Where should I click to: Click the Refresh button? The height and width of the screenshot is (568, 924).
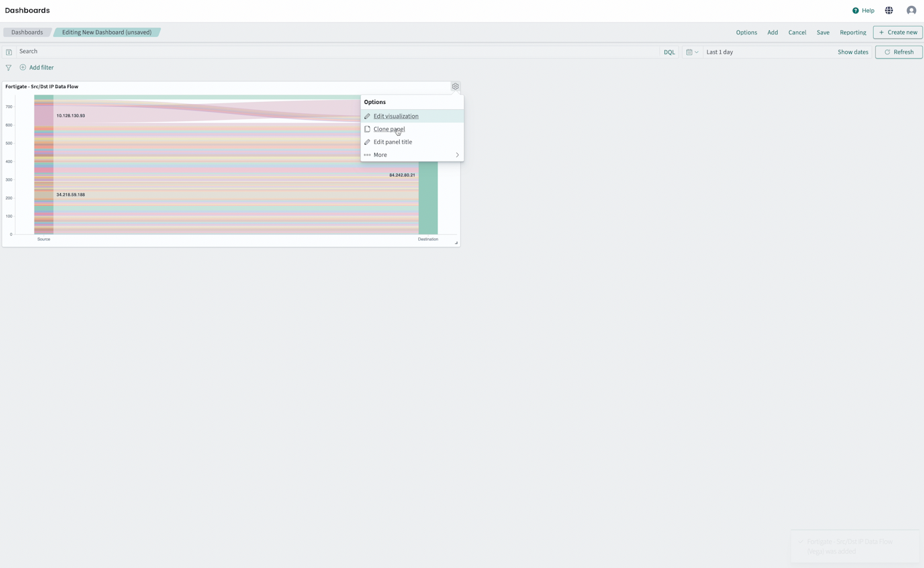coord(898,52)
